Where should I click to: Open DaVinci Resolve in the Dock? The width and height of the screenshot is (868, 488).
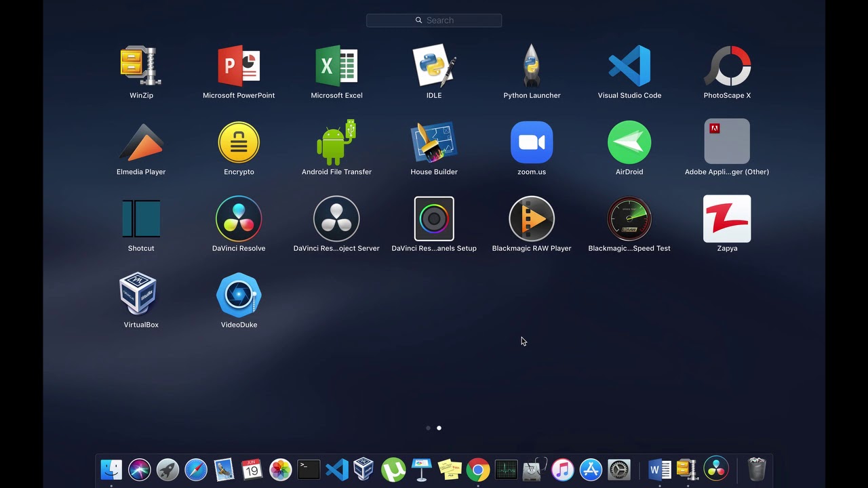[x=716, y=470]
